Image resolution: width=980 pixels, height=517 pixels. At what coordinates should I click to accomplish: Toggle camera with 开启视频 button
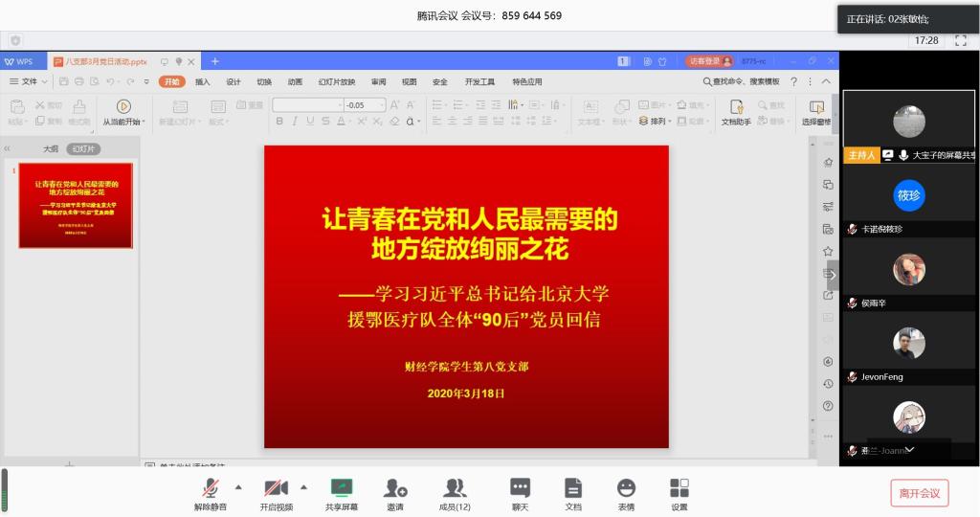276,494
